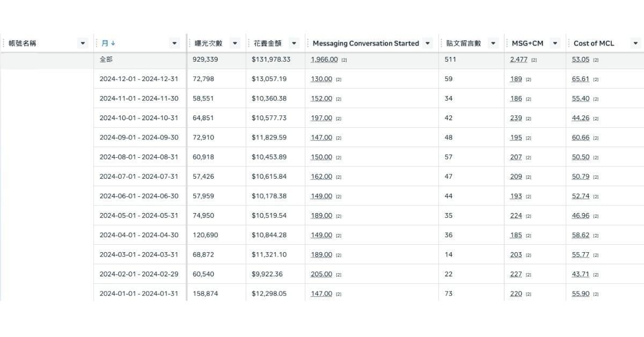Click footnote [2] beside 53.05 total cost
The height and width of the screenshot is (337, 644).
click(x=596, y=60)
